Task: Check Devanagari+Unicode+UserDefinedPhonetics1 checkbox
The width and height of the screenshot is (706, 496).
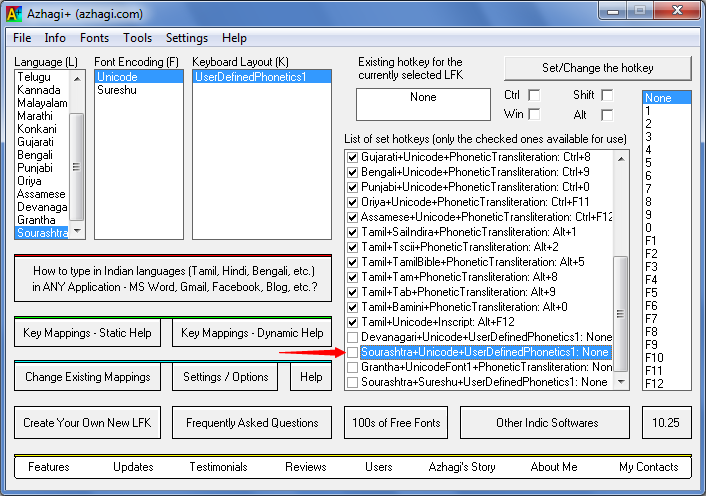Action: click(x=353, y=337)
